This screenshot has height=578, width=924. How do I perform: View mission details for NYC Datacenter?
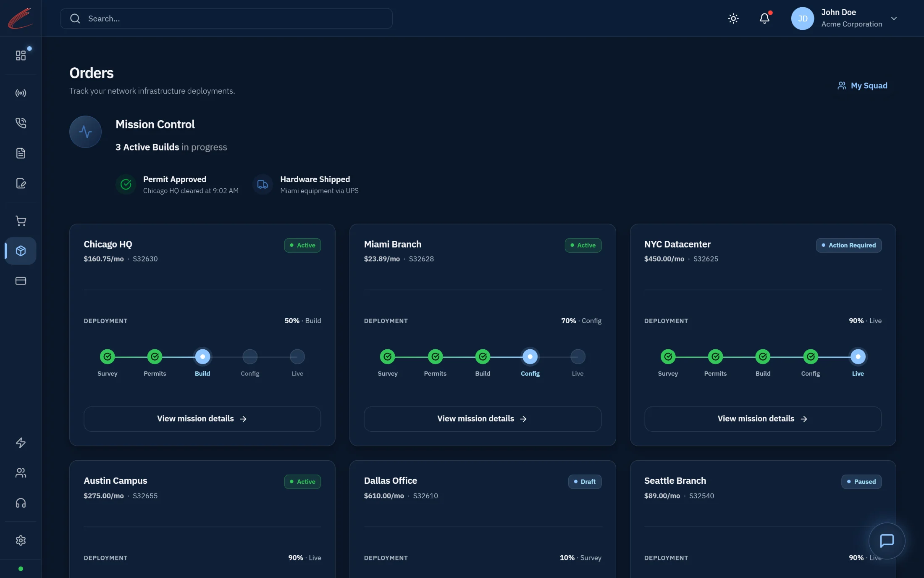[x=763, y=419]
